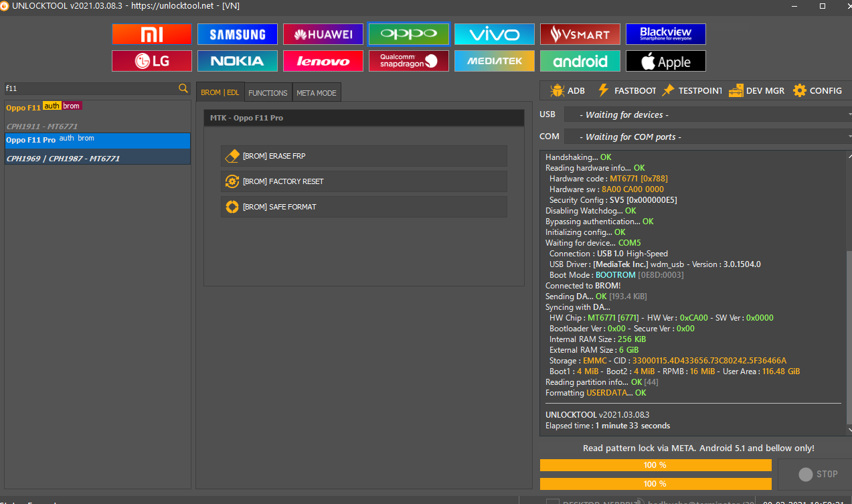Click 'CPH1969 | CPH1987 - MT6771' text
Screen dimensions: 852x504
63,159
